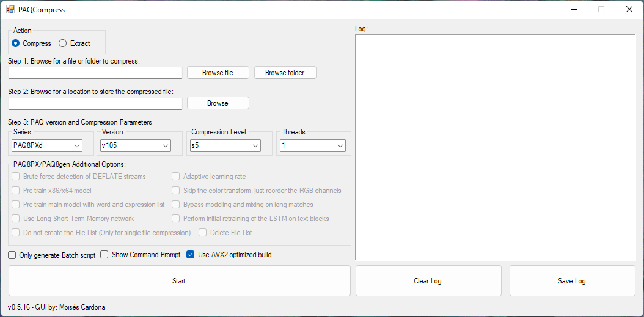The image size is (644, 317).
Task: Click the Clear Log button
Action: pyautogui.click(x=428, y=281)
